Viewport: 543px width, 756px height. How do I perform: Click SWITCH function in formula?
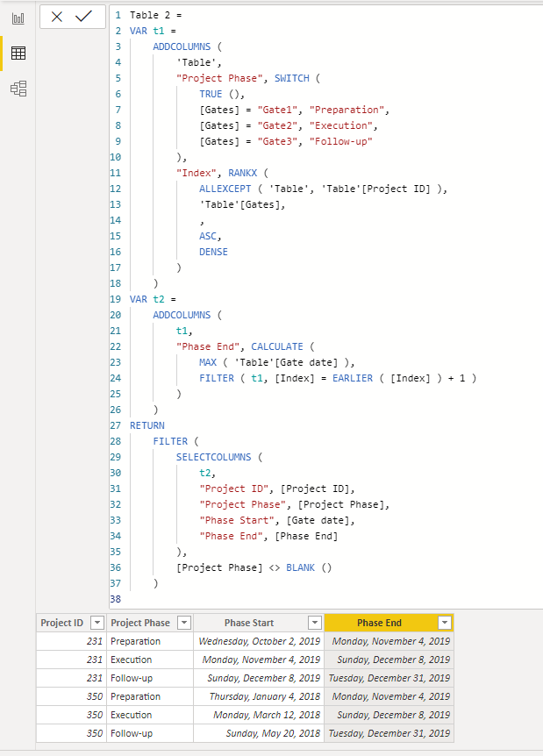click(x=292, y=78)
